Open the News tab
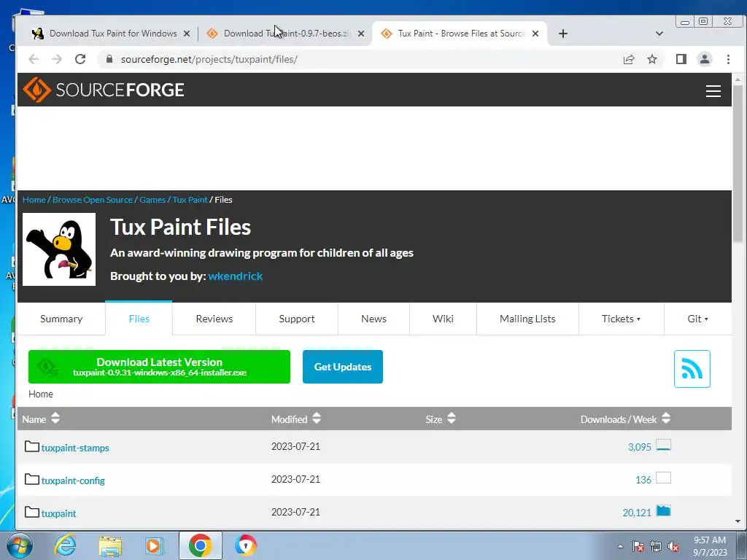Viewport: 747px width, 560px height. (373, 319)
